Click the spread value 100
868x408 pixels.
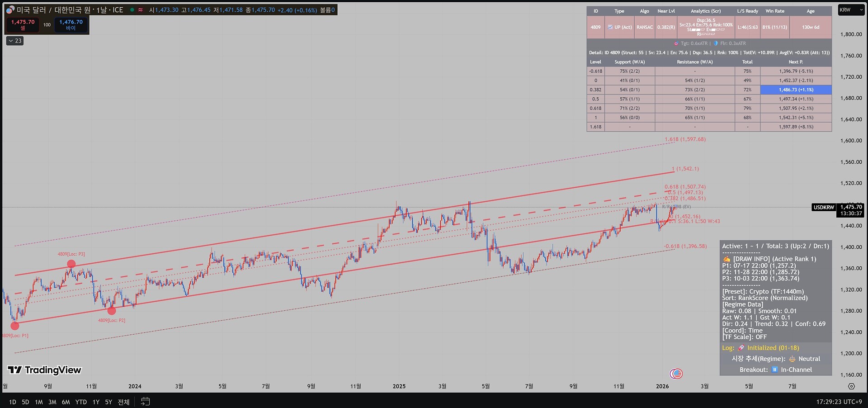[x=47, y=25]
